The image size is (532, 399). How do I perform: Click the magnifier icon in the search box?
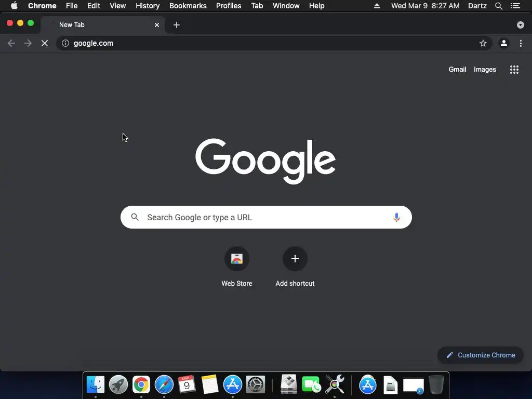[x=135, y=217]
